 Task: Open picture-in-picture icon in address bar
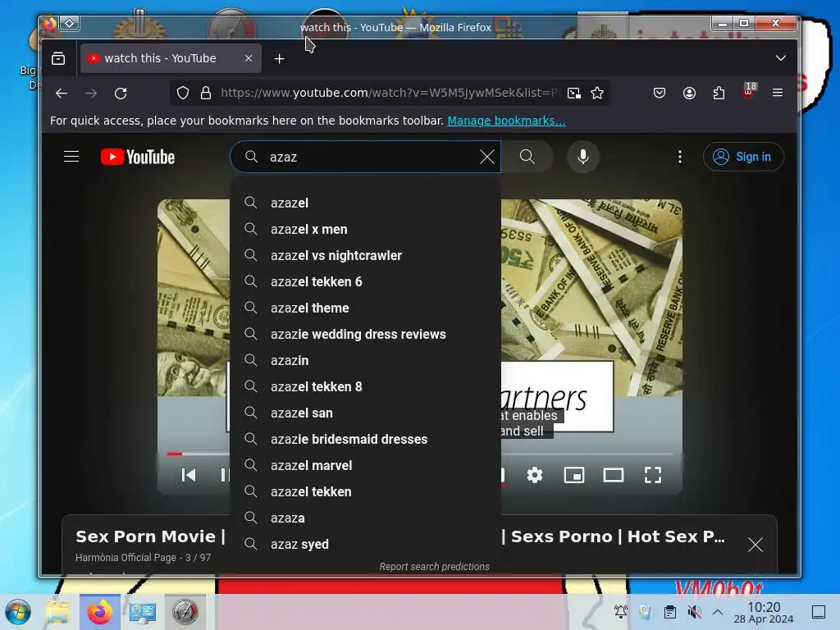[573, 94]
